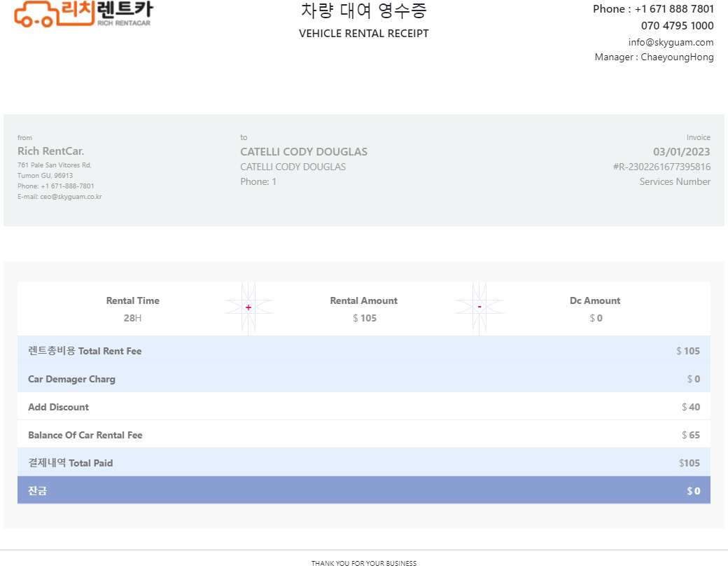The width and height of the screenshot is (728, 568).
Task: Click the Total Rent Fee amount $ 105
Action: 688,351
